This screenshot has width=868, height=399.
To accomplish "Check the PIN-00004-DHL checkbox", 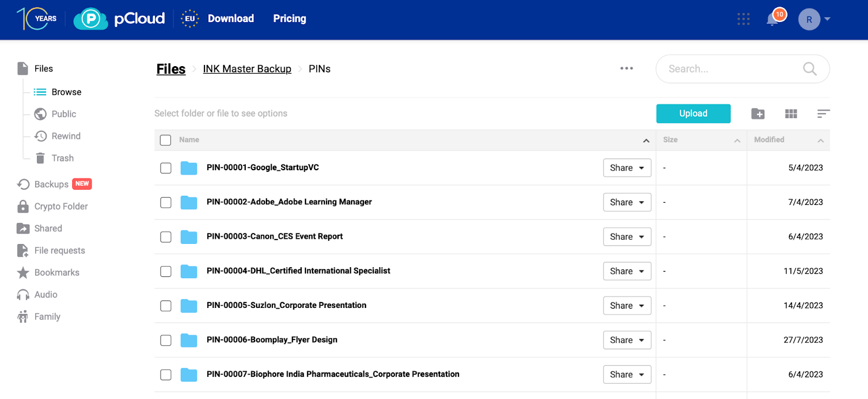I will coord(165,271).
